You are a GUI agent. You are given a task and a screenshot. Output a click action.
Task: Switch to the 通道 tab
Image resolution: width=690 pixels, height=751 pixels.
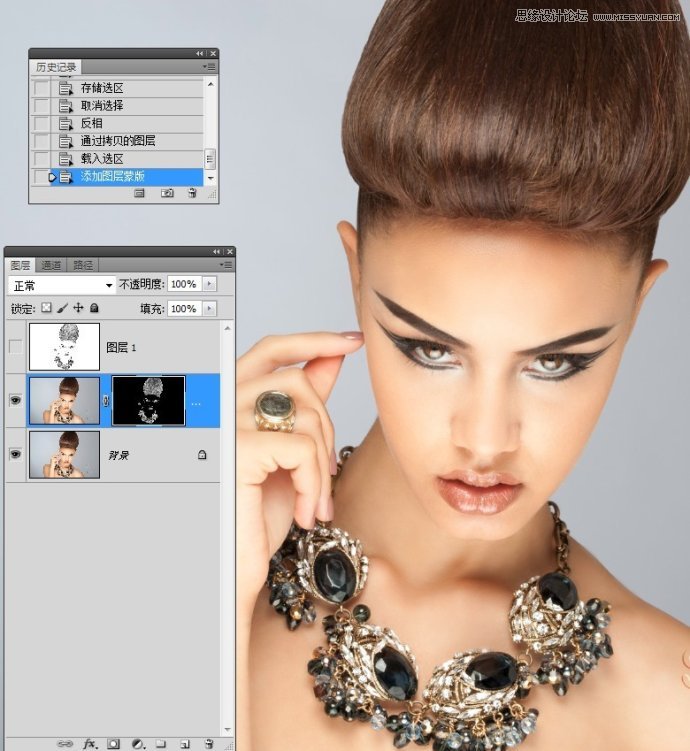(x=51, y=265)
